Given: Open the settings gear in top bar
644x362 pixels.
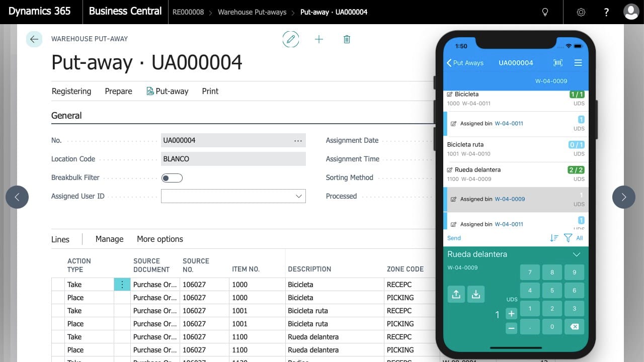Looking at the screenshot, I should click(x=581, y=12).
